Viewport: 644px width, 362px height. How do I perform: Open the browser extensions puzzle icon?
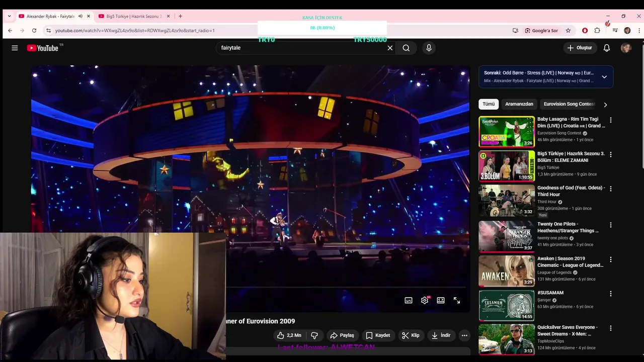(x=597, y=31)
